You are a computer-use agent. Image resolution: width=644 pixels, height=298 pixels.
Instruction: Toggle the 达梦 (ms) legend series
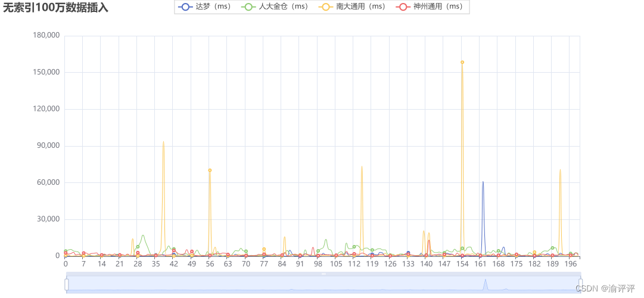(x=206, y=7)
